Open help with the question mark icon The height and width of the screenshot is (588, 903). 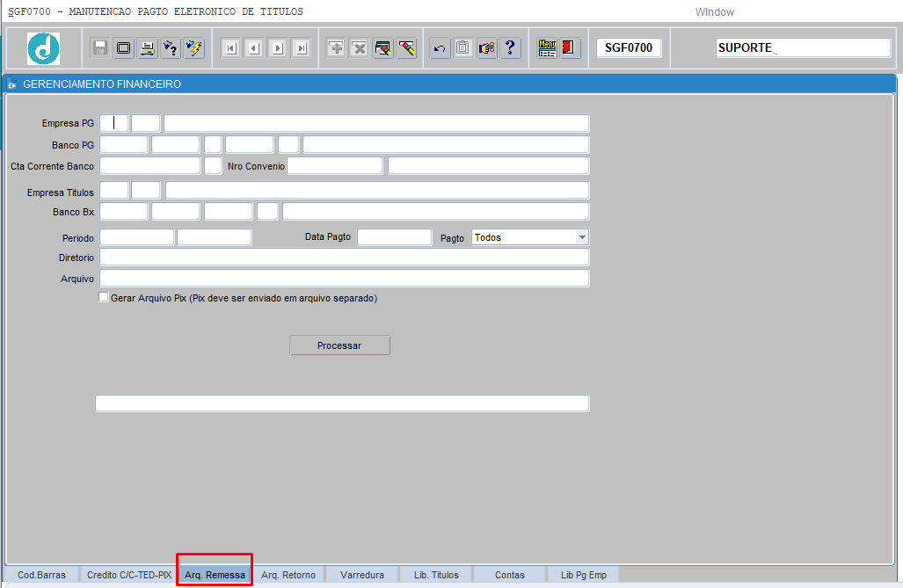pyautogui.click(x=511, y=48)
